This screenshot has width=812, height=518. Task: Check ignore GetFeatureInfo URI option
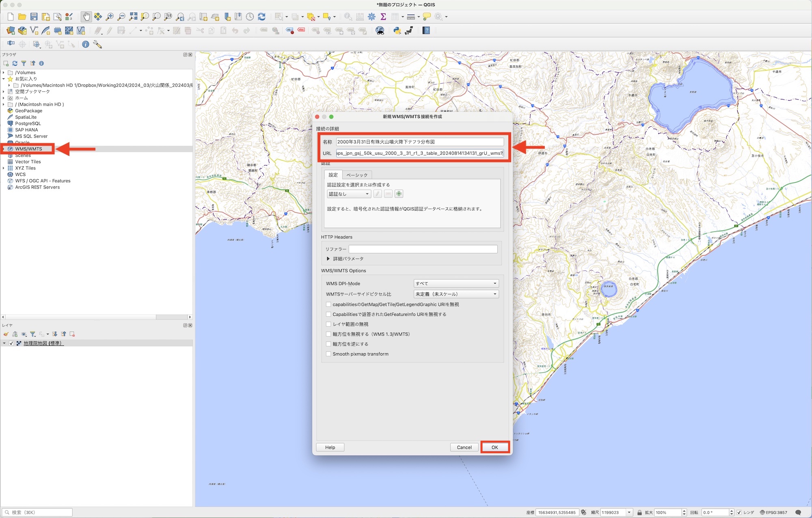tap(328, 314)
